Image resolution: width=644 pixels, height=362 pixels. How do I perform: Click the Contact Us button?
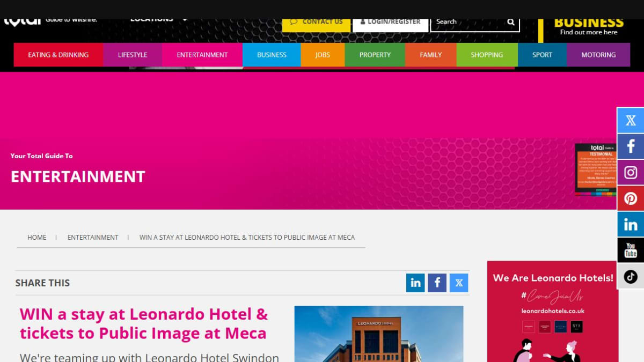pyautogui.click(x=316, y=25)
